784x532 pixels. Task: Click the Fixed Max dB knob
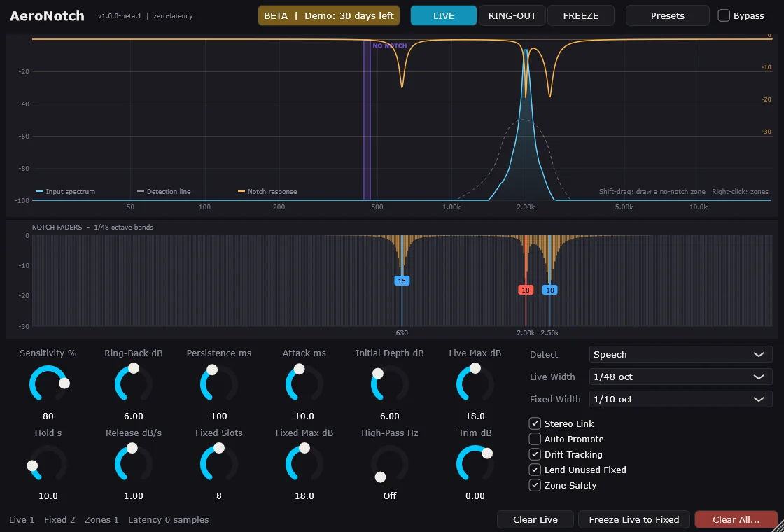click(304, 464)
